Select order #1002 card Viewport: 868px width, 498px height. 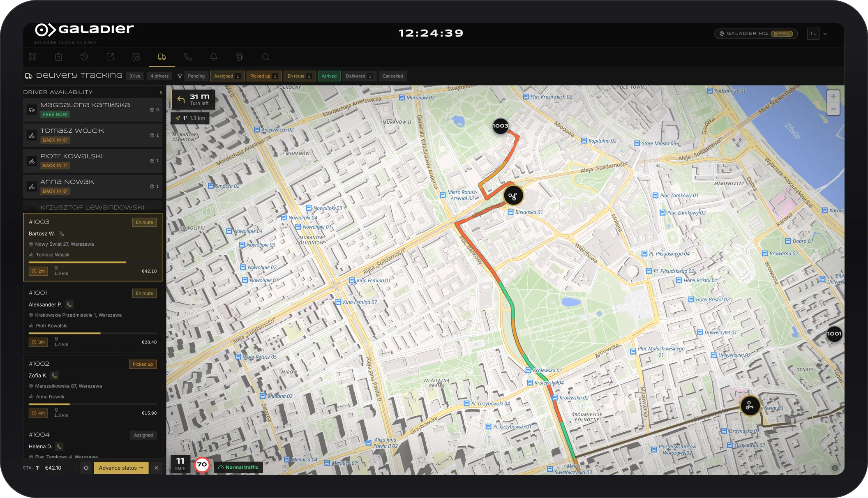[x=93, y=389]
